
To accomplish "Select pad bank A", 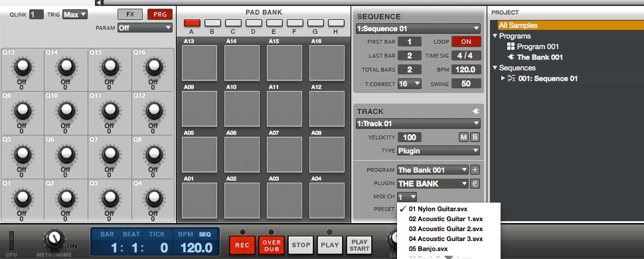I will [x=192, y=23].
